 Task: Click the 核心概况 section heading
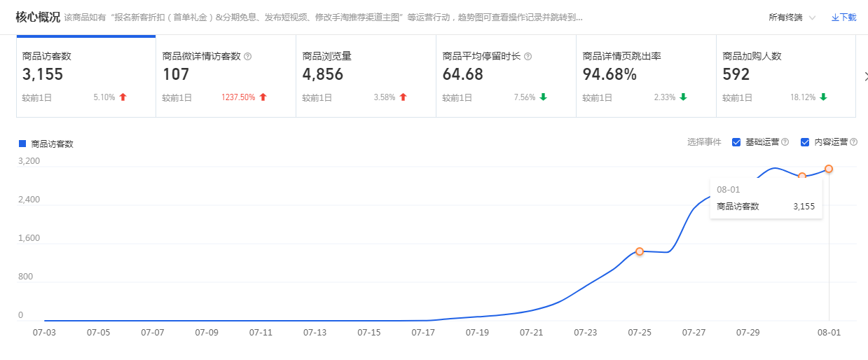tap(38, 17)
